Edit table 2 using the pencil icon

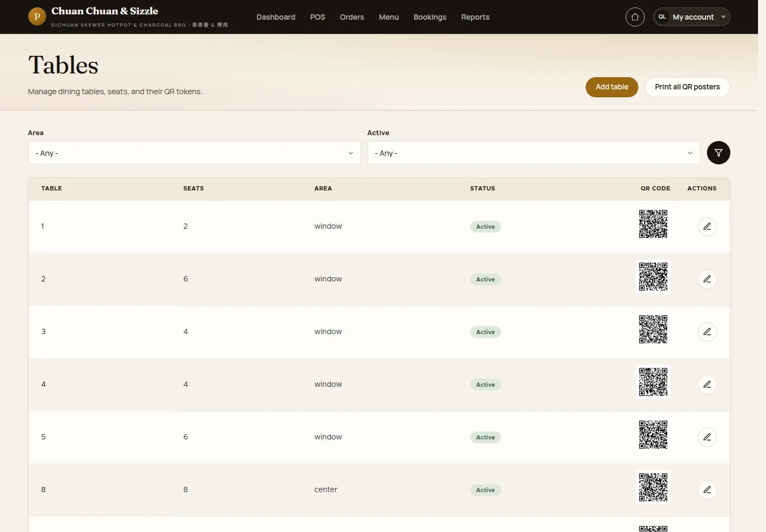tap(707, 279)
